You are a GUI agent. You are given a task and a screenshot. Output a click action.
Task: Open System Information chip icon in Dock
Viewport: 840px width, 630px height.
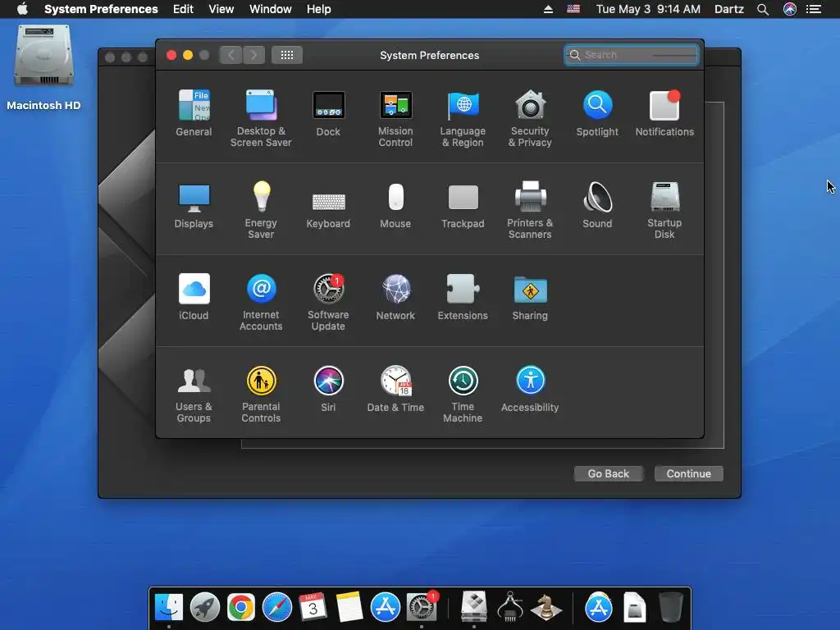(510, 607)
